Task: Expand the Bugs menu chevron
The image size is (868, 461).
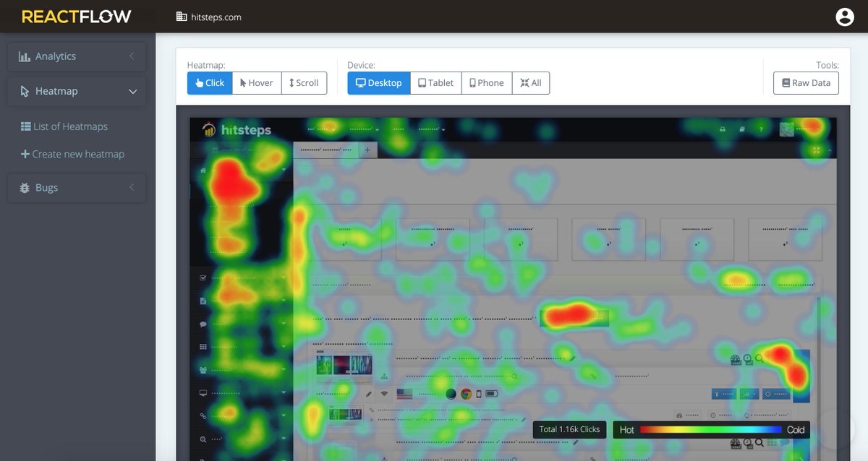Action: 132,188
